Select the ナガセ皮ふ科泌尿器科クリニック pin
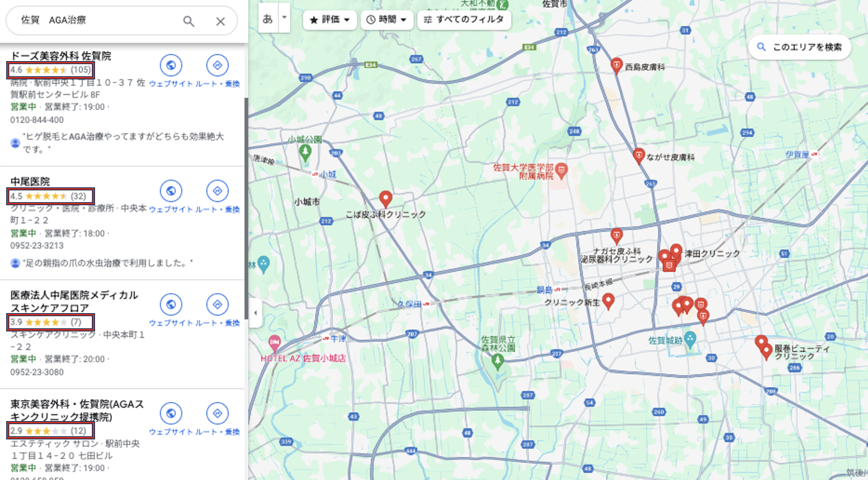868x480 pixels. 616,236
